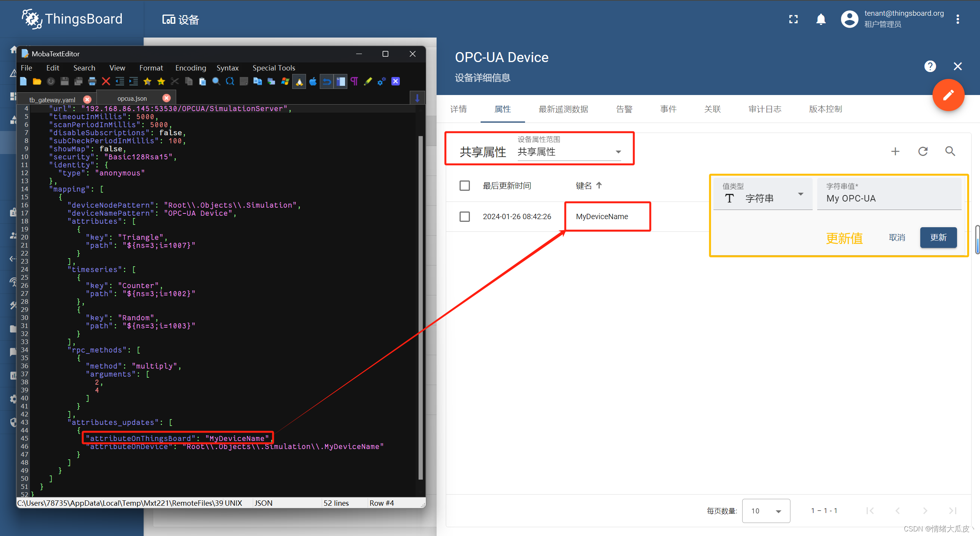Click the fullscreen toggle icon in header
This screenshot has width=980, height=536.
pos(793,19)
